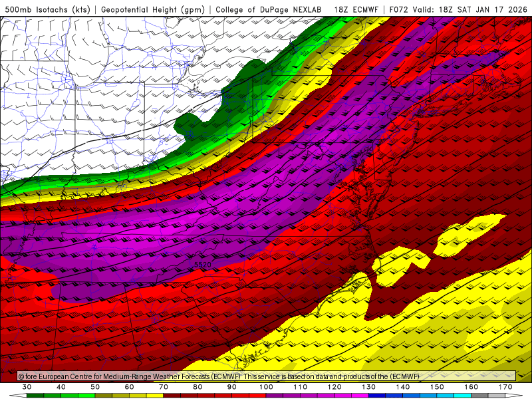Image resolution: width=532 pixels, height=399 pixels.
Task: Click the left arrow end of color bar
Action: 18,396
